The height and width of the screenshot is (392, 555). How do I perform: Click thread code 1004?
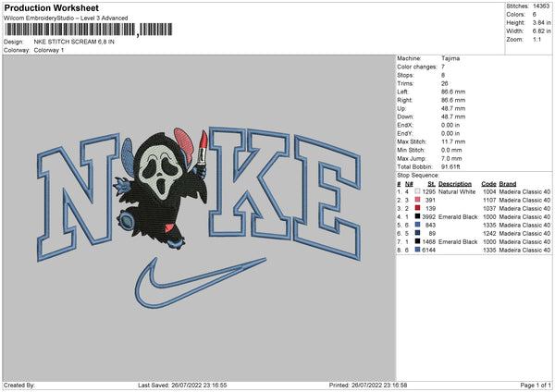click(489, 191)
